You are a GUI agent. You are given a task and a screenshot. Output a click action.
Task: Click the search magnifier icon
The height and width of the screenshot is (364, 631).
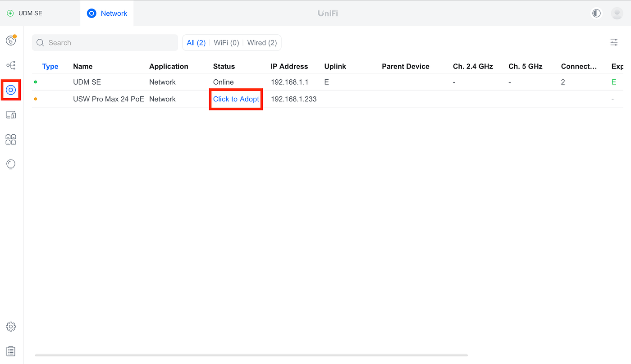tap(40, 43)
